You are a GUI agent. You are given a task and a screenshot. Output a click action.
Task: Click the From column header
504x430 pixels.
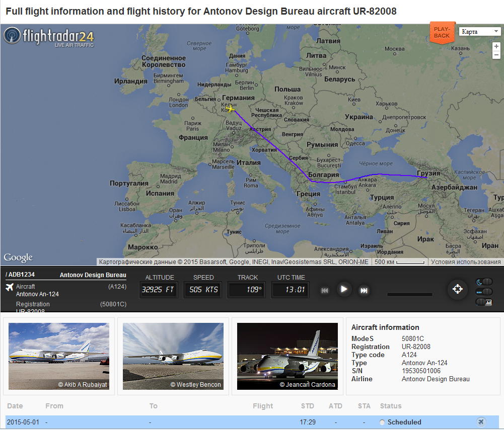click(54, 406)
